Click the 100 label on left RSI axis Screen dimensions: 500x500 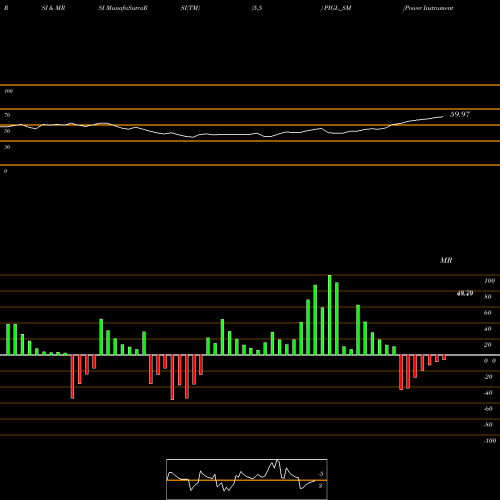8,91
